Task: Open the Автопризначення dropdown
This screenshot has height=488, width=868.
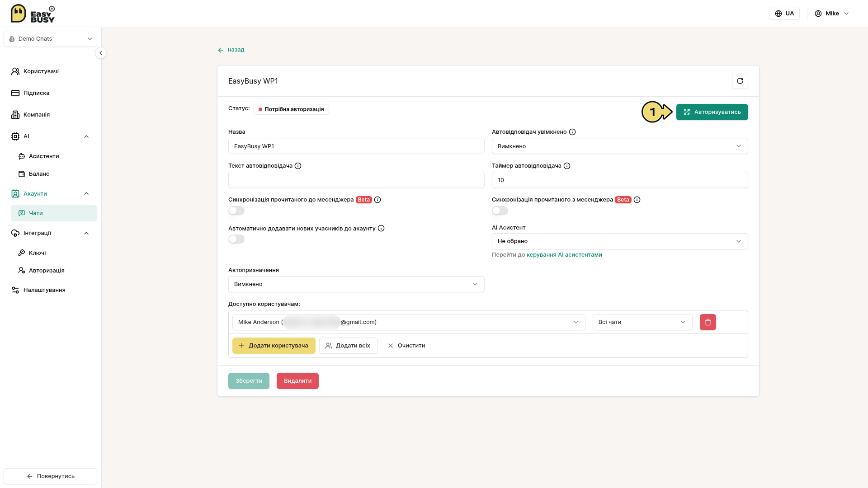Action: 356,284
